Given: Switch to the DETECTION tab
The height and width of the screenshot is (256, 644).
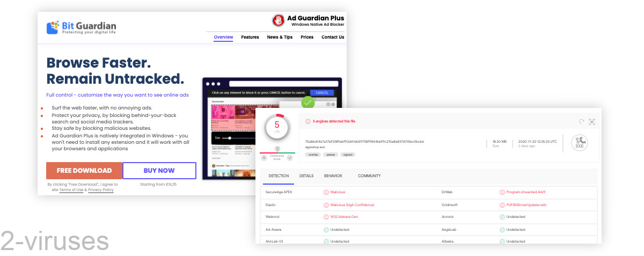Looking at the screenshot, I should pos(279,176).
